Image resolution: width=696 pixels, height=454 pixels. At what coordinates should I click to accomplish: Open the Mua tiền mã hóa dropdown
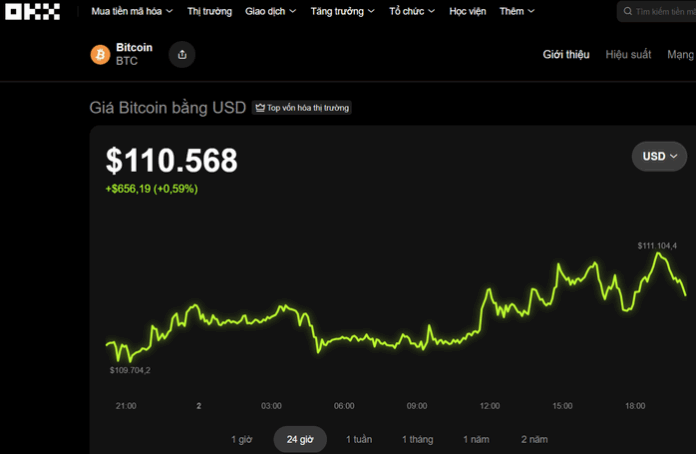pyautogui.click(x=131, y=12)
